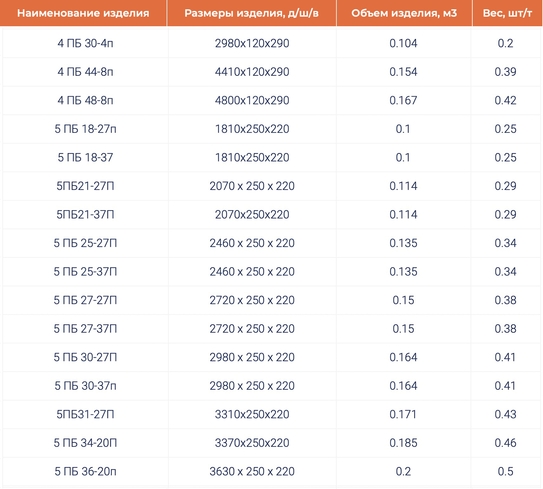The image size is (543, 489).
Task: Select the product name '5 ПБ 27-27П'
Action: click(85, 300)
